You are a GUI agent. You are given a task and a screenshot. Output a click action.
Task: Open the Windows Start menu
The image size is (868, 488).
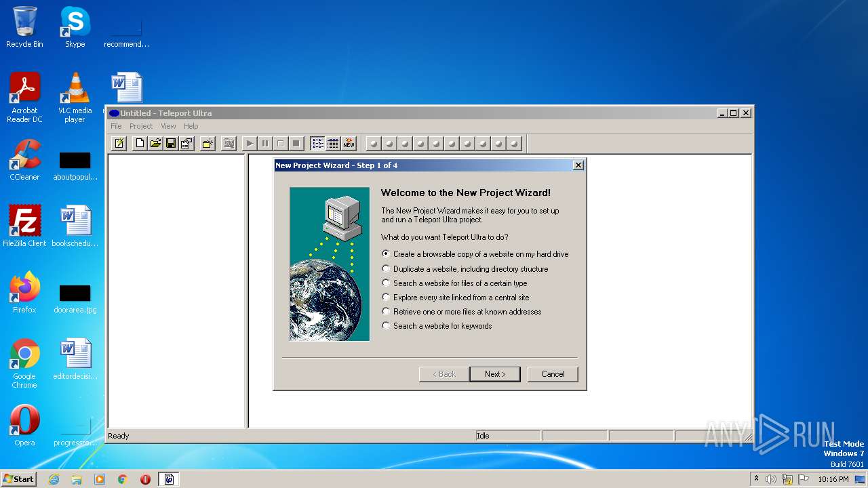tap(18, 479)
